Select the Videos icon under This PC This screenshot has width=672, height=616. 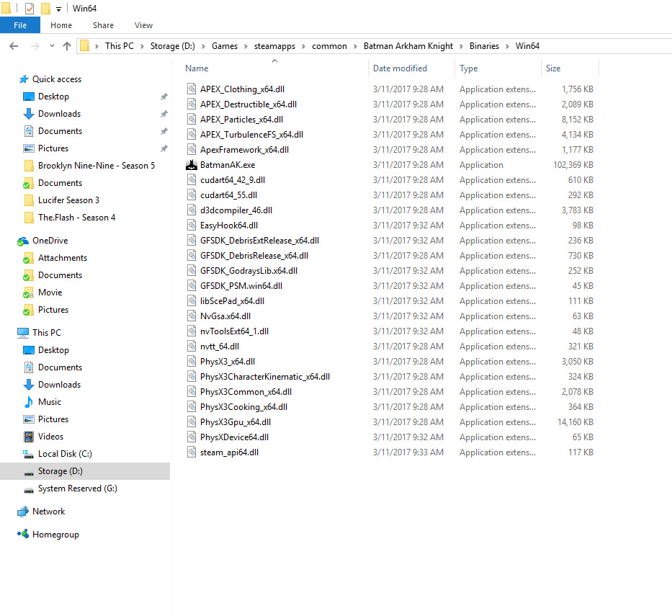(29, 437)
